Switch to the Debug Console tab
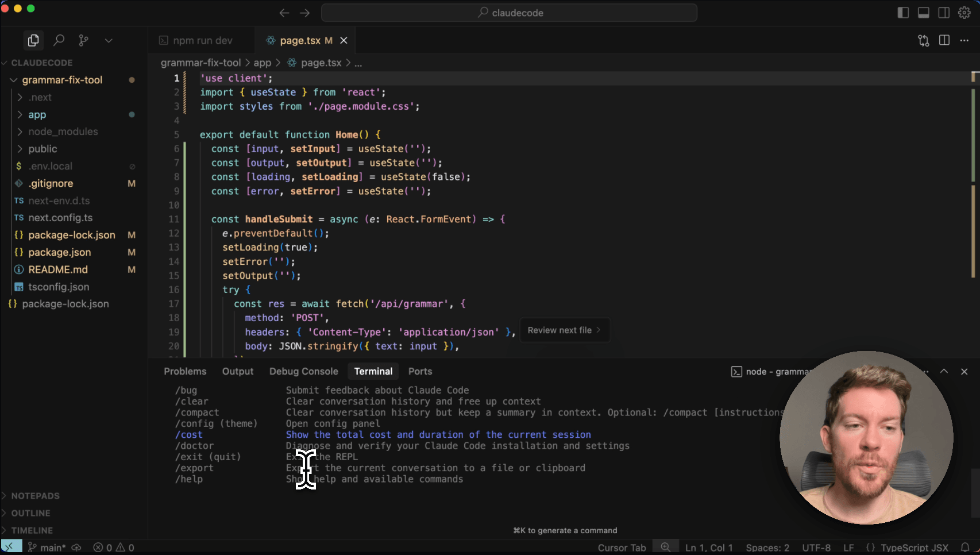980x555 pixels. point(304,371)
